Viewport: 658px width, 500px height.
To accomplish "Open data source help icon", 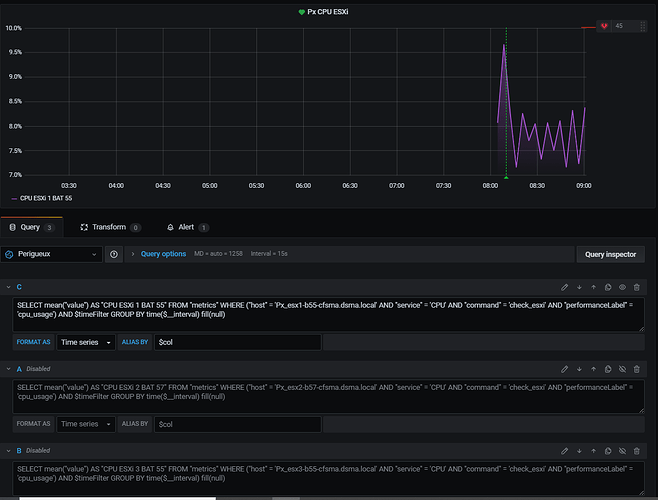I will pyautogui.click(x=114, y=254).
